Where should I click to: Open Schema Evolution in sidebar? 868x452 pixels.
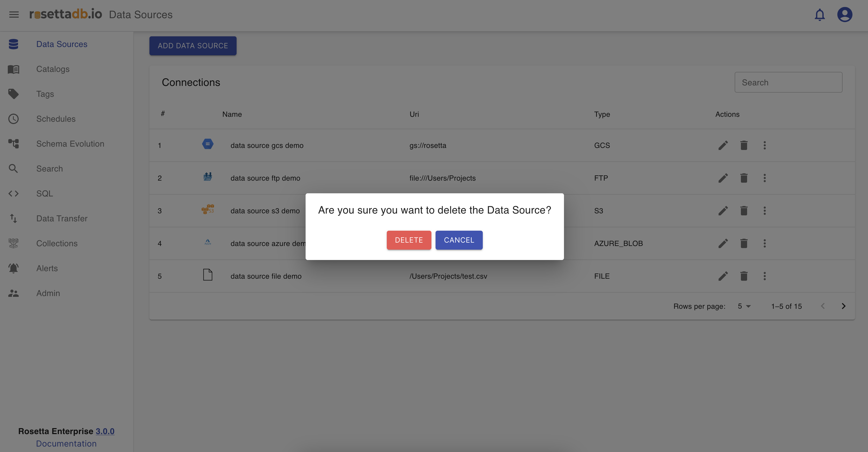pyautogui.click(x=70, y=144)
